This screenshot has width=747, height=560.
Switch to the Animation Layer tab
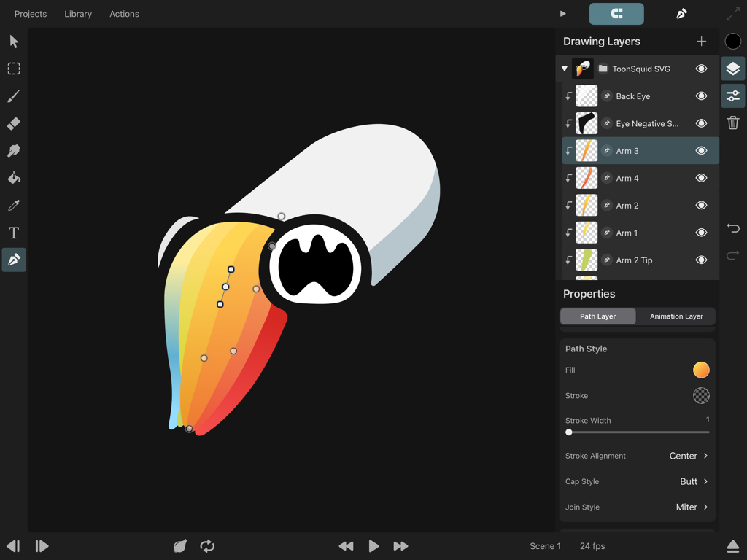click(676, 316)
